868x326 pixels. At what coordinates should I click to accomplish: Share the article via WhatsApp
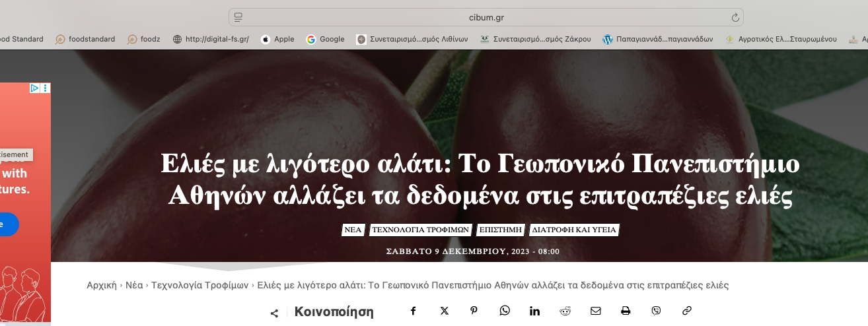[505, 311]
